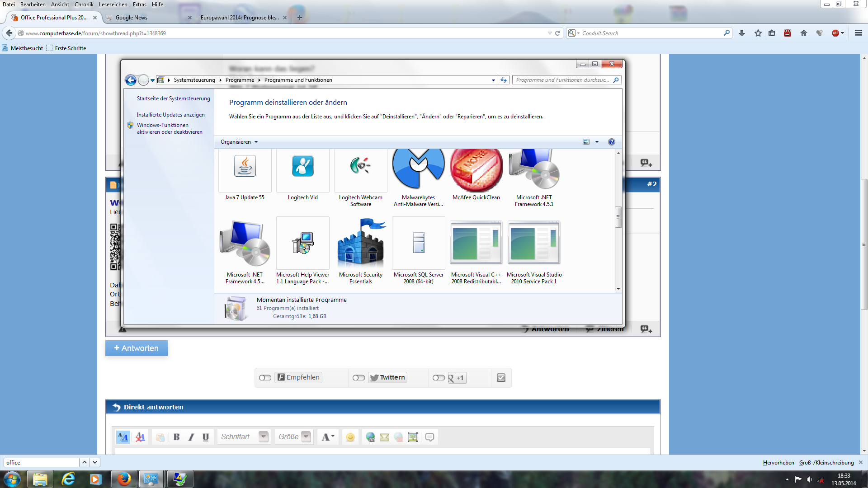Open the view options dropdown arrow beside Organisieren bar

597,142
